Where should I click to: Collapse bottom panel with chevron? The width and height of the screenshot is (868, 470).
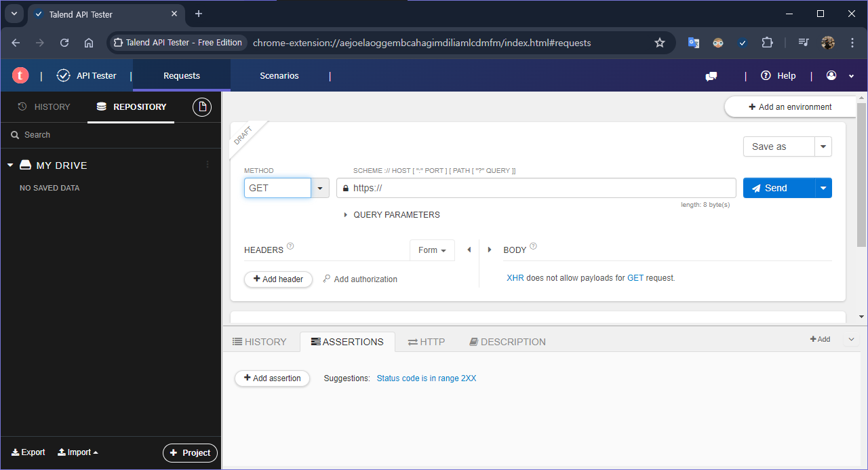852,339
